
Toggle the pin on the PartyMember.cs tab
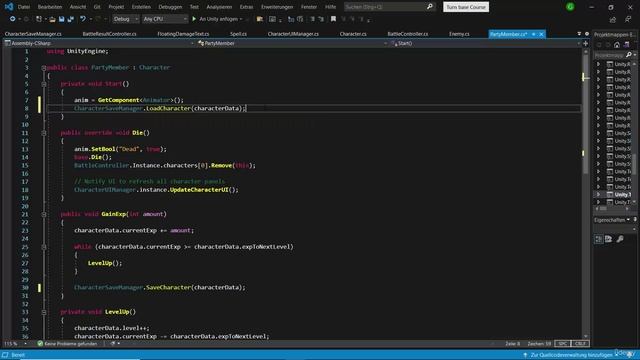click(533, 34)
